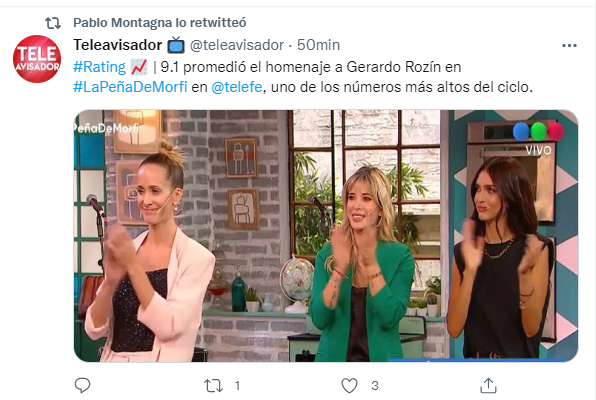Open the share upload arrow icon
This screenshot has height=400, width=596.
pyautogui.click(x=488, y=386)
